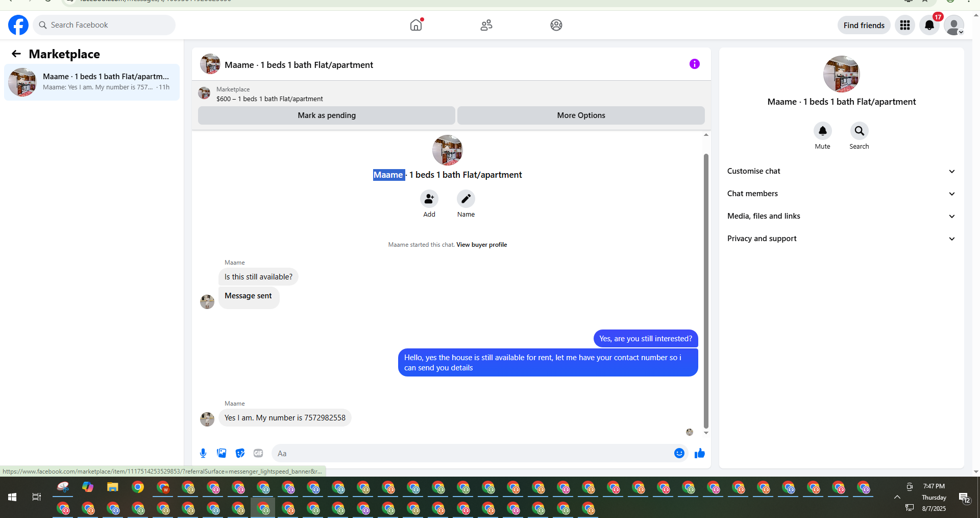Click the message containing number 7572982558
980x518 pixels.
point(285,418)
